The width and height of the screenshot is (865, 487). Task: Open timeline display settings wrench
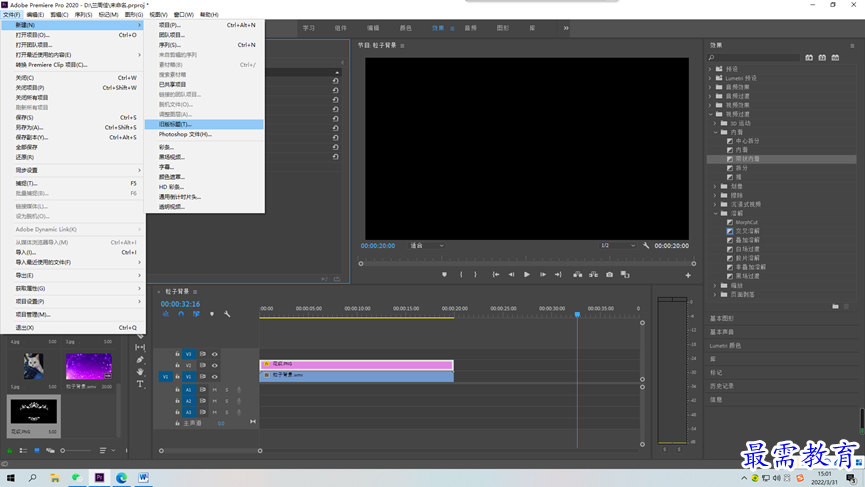(227, 314)
